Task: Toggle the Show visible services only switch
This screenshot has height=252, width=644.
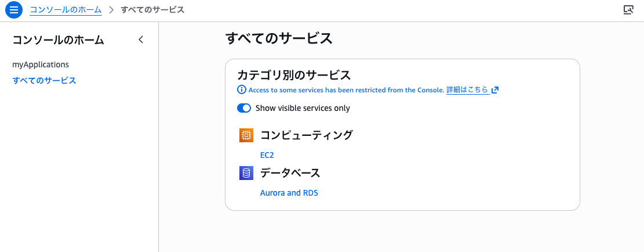Action: point(244,108)
